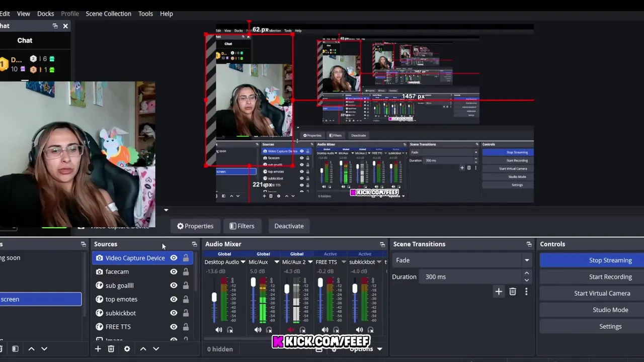Mute the FREE TTS speaker icon
This screenshot has width=644, height=362.
(325, 330)
